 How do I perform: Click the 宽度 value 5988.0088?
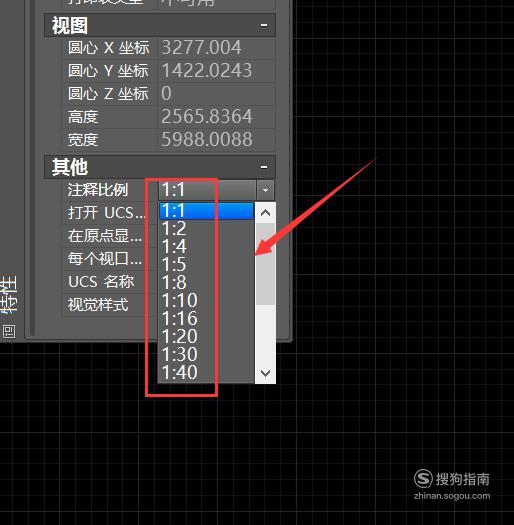click(207, 139)
